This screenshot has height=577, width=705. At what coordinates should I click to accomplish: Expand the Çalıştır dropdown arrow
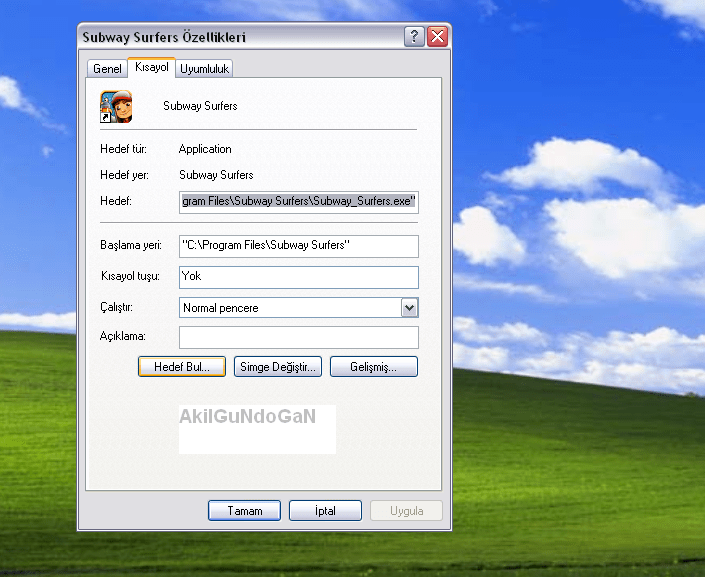click(409, 308)
